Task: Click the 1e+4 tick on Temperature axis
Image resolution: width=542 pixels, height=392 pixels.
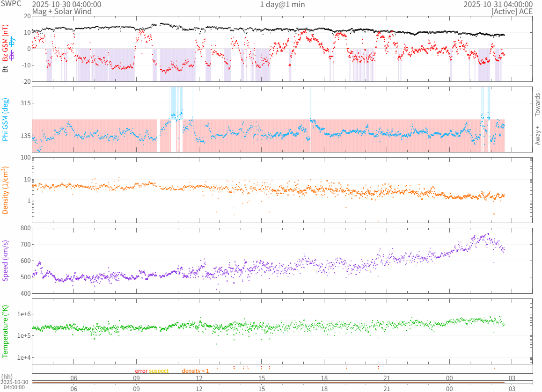Action: 24,357
